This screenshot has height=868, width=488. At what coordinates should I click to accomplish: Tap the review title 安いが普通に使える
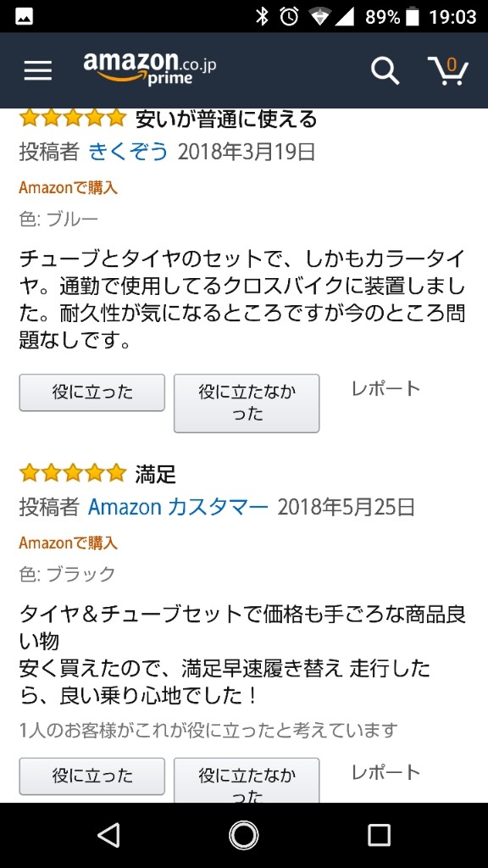[226, 119]
